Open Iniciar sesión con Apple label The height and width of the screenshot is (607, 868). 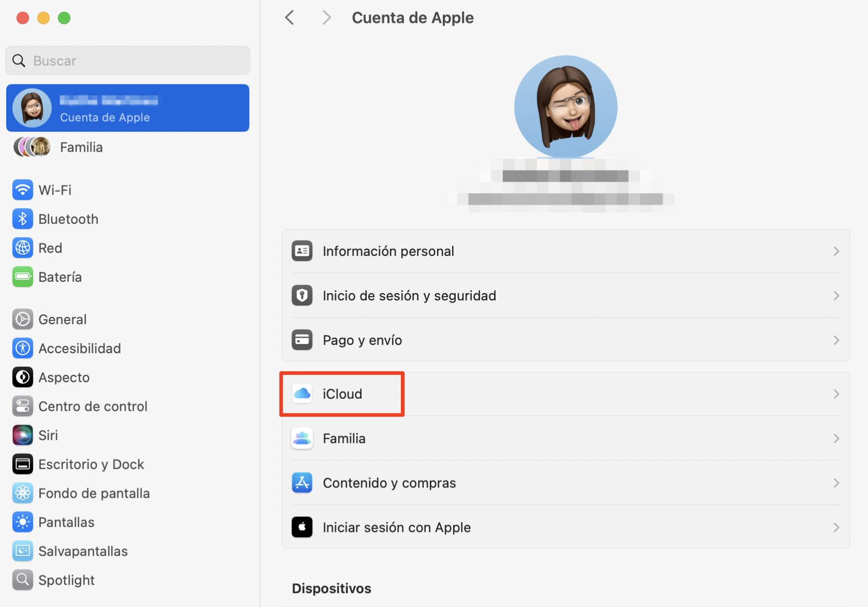point(397,528)
